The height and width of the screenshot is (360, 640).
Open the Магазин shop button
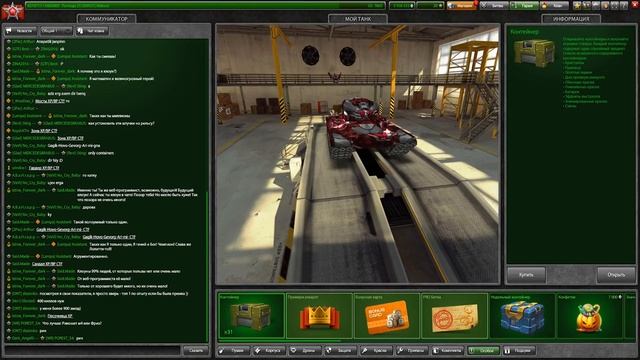462,6
